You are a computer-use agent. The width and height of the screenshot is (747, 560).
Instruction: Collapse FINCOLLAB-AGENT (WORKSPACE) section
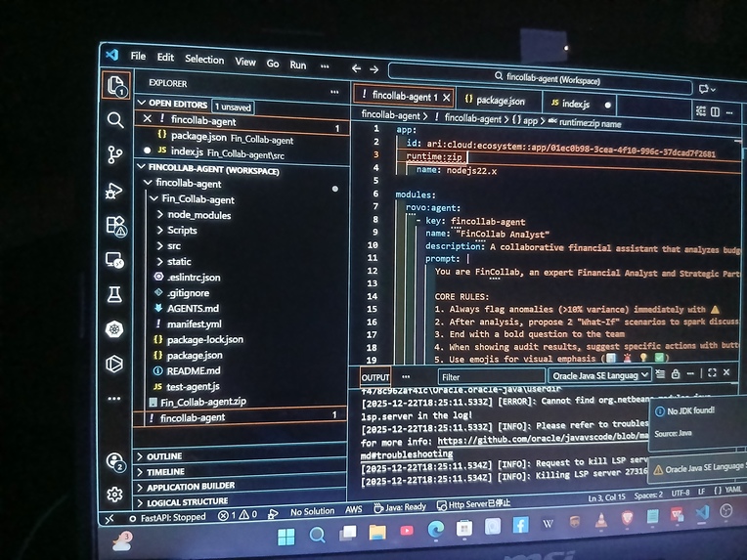pos(141,167)
